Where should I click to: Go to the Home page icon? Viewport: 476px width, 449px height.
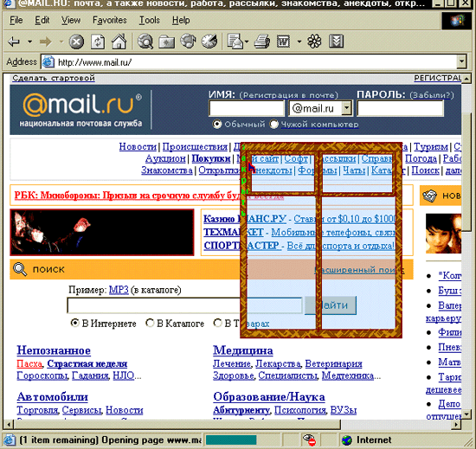[x=119, y=42]
